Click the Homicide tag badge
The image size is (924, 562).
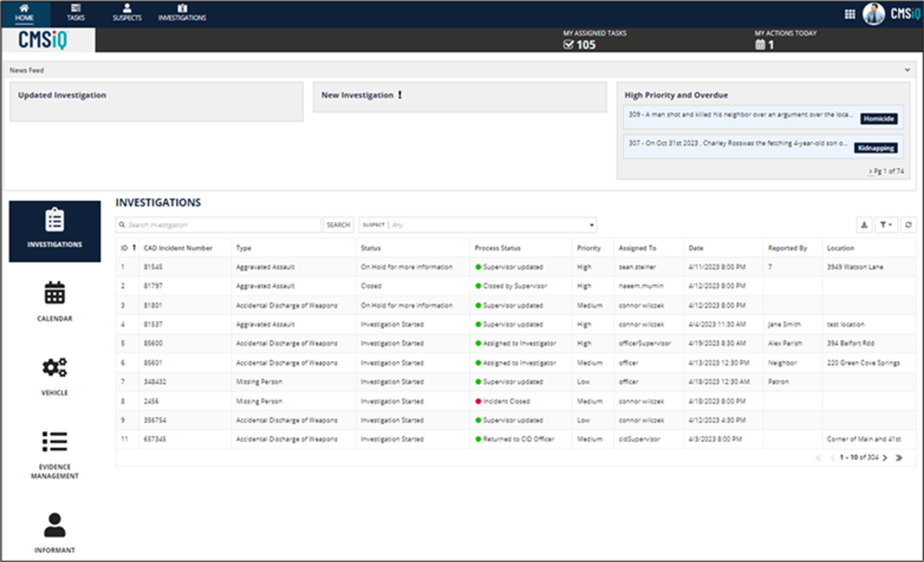[879, 119]
